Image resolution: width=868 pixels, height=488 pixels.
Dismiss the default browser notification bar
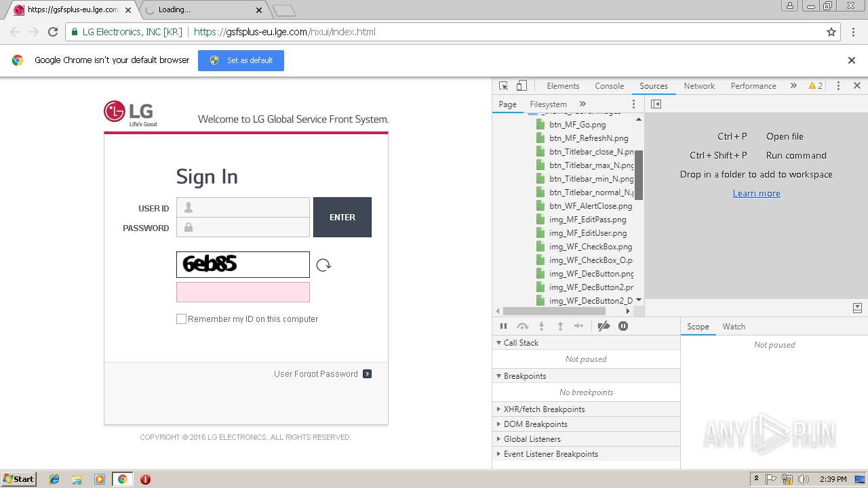[852, 60]
